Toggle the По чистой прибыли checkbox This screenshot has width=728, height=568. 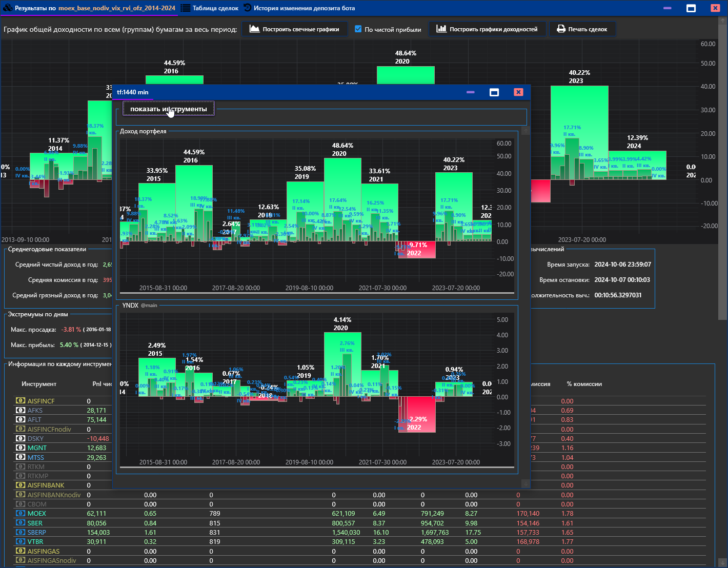358,29
